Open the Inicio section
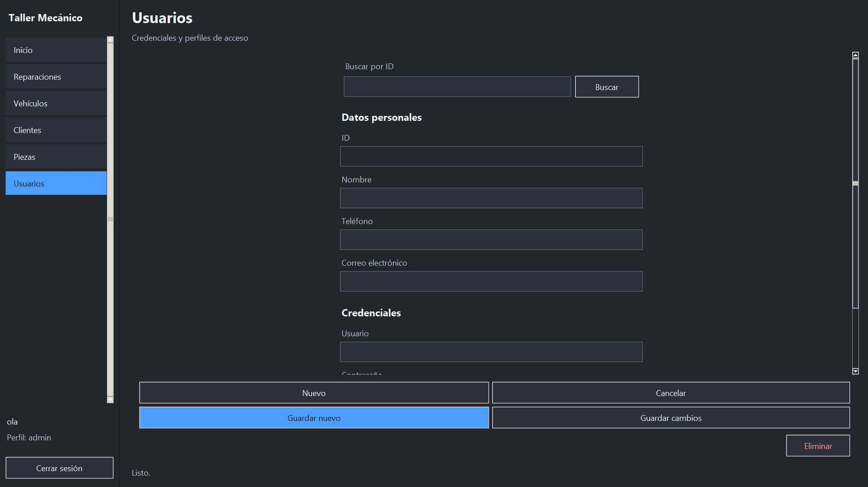The height and width of the screenshot is (487, 868). [x=56, y=50]
